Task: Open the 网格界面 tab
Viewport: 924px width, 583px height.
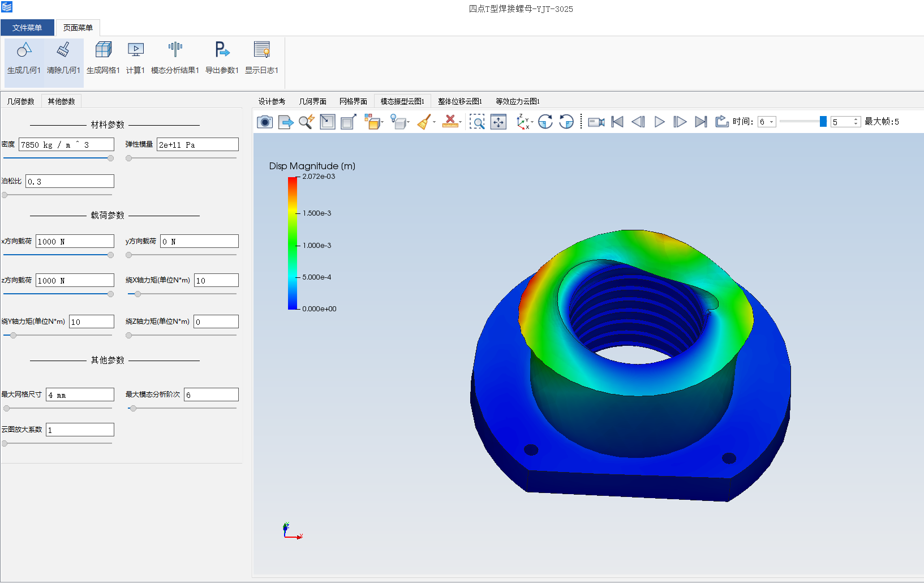Action: pyautogui.click(x=354, y=101)
